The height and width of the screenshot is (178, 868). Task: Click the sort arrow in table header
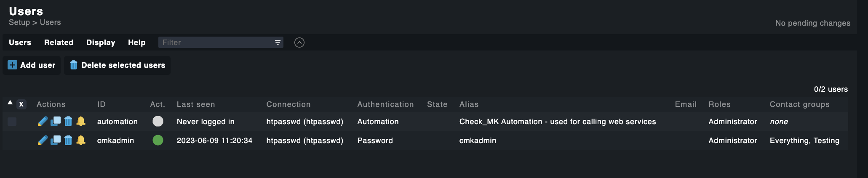(x=10, y=103)
